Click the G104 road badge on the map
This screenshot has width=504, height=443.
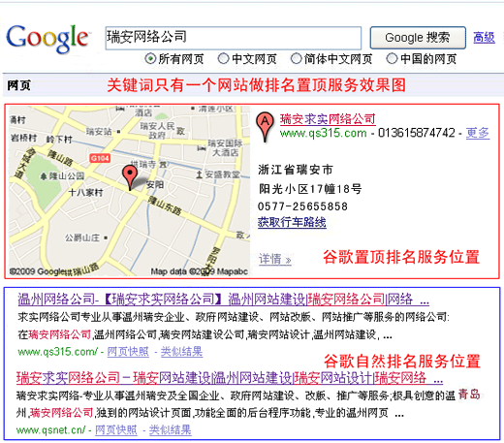(100, 158)
